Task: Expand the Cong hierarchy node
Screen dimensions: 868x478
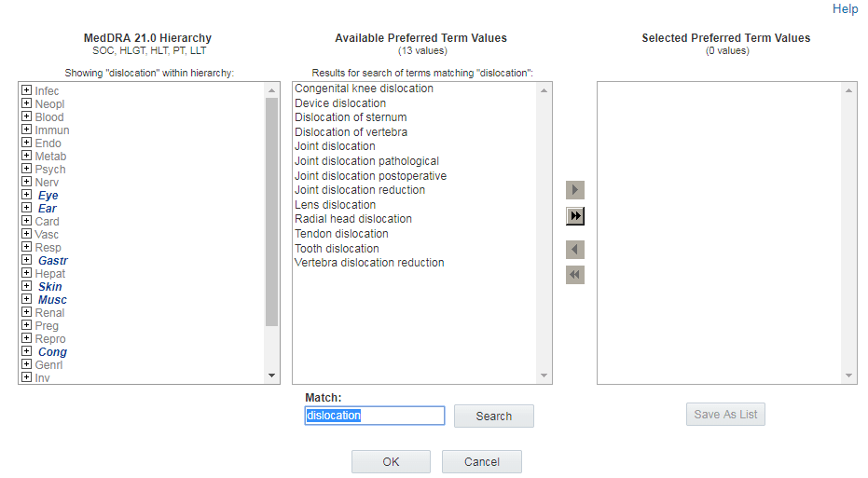Action: point(27,352)
